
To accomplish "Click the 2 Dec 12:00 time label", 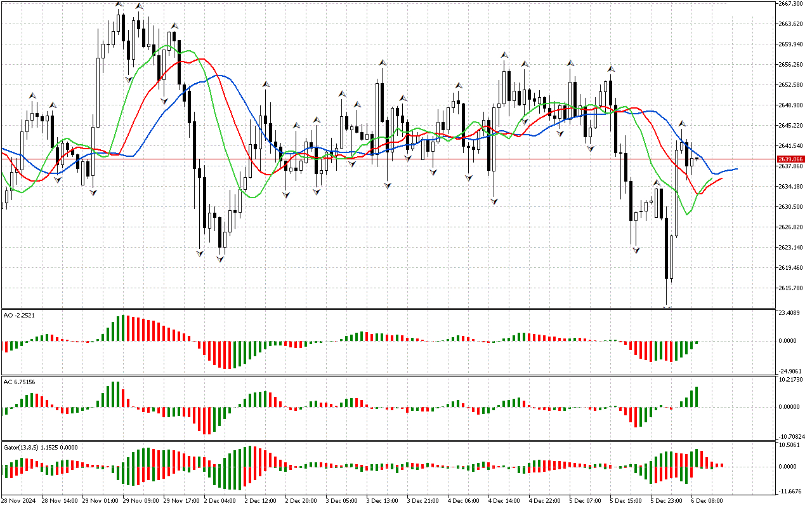I will pos(261,501).
